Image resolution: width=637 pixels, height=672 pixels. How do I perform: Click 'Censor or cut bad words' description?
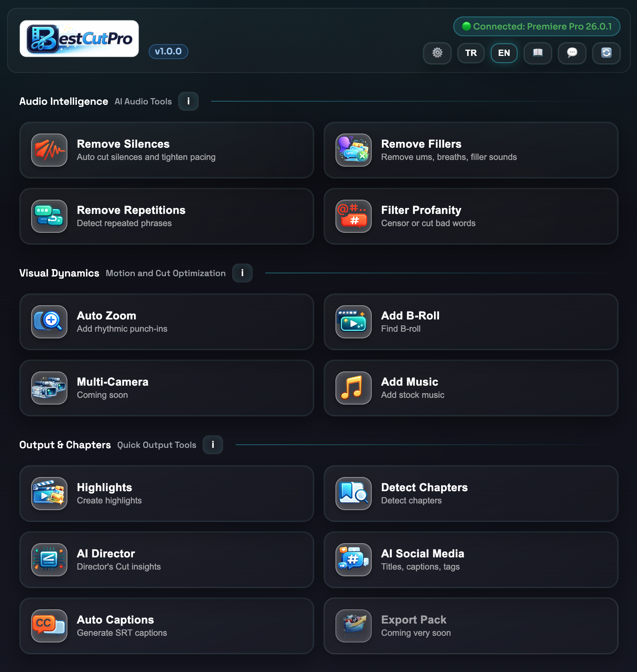click(x=428, y=223)
